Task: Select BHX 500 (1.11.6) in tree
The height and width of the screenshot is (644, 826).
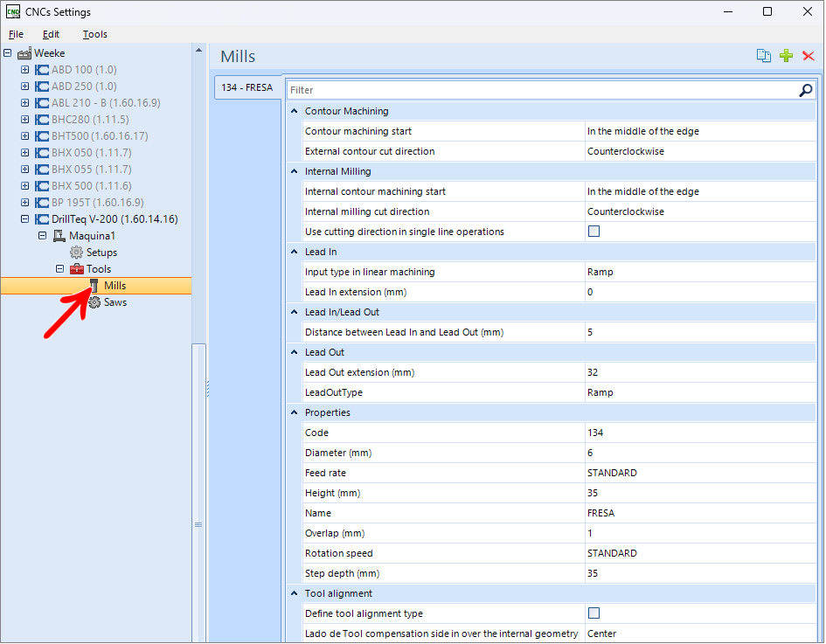Action: 92,186
